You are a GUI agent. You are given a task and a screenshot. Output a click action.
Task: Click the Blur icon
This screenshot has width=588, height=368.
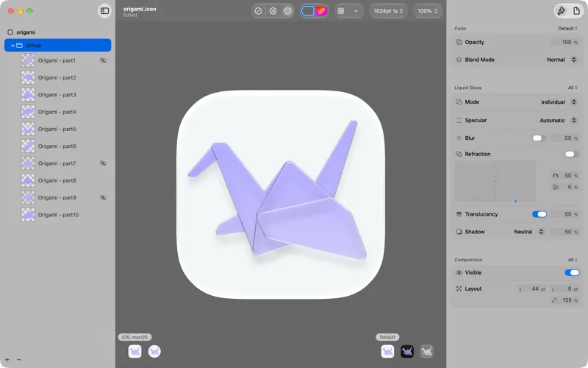[459, 138]
